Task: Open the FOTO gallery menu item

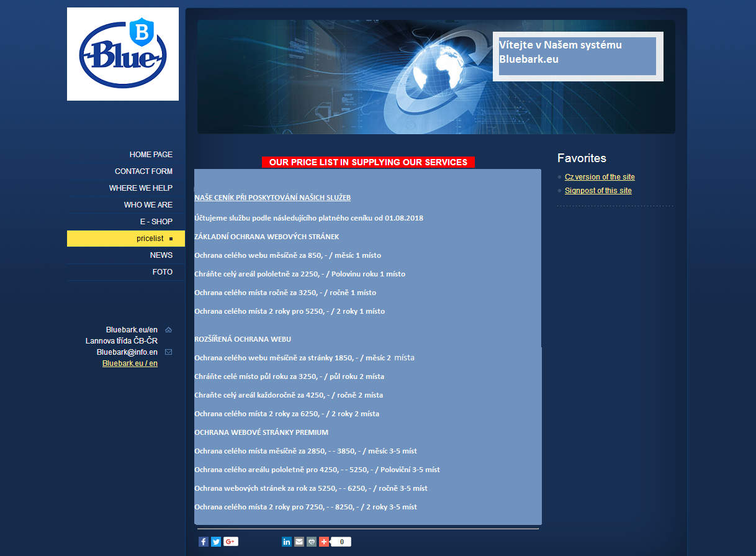Action: pos(163,272)
